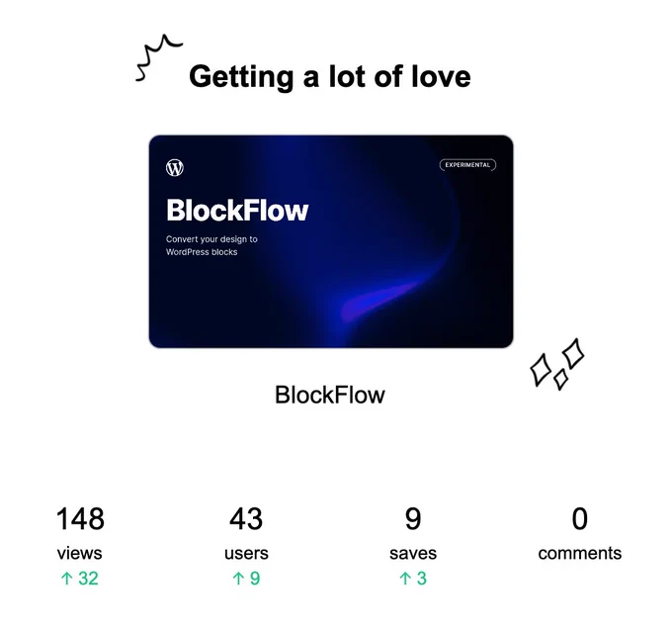This screenshot has width=672, height=629.
Task: Click the "comments" label
Action: point(580,553)
